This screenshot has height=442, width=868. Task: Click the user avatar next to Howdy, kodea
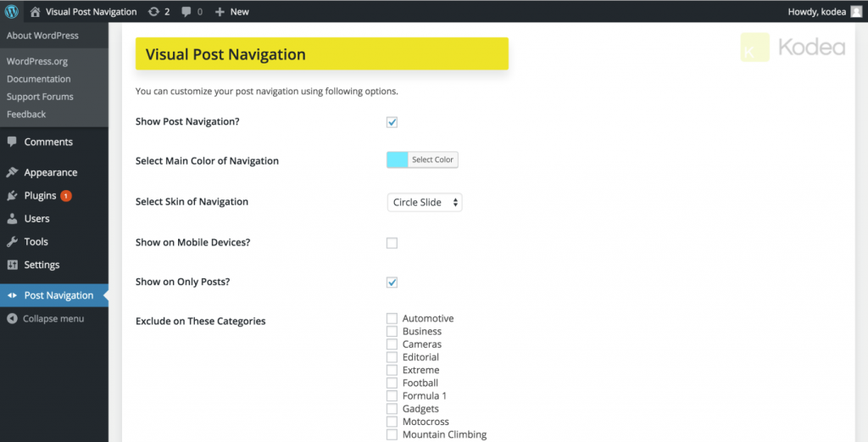click(856, 12)
